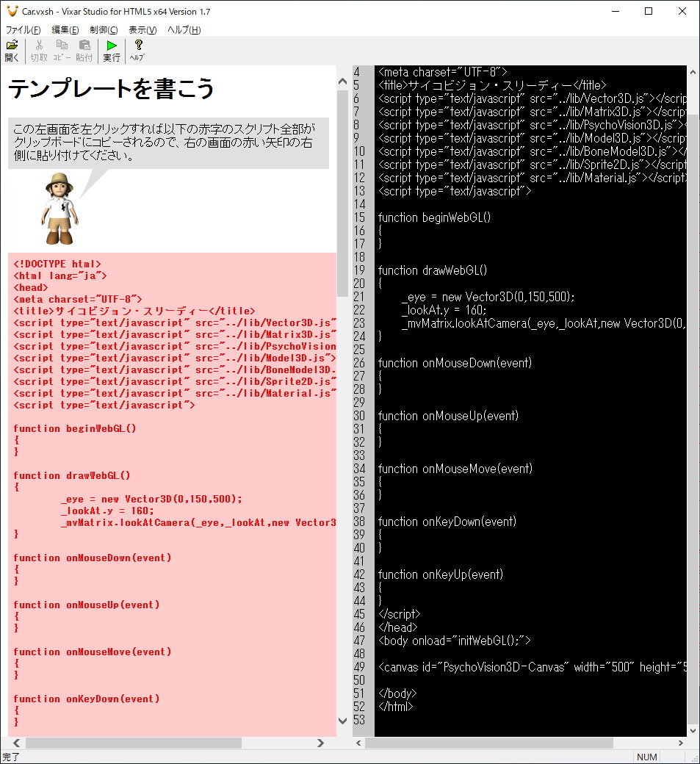Click the Open file (開く) toolbar icon
The image size is (700, 764).
point(12,51)
